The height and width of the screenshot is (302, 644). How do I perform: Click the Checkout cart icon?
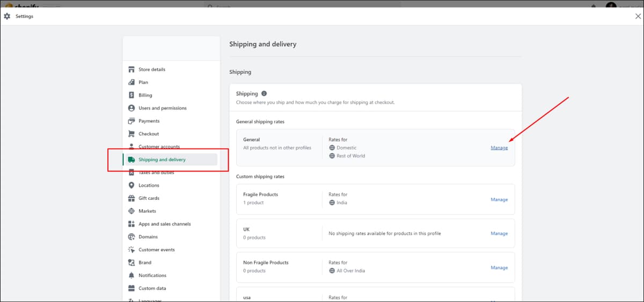tap(131, 134)
